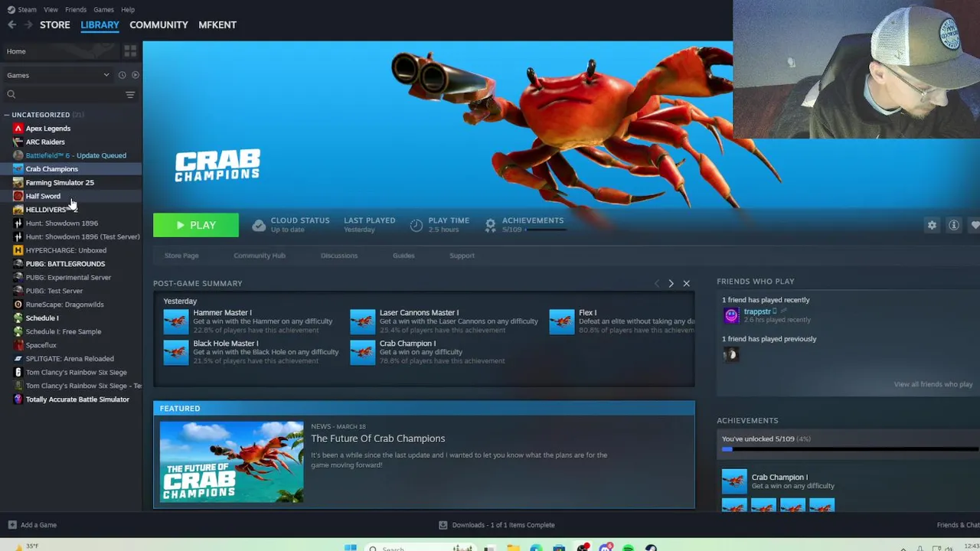Close the Post-Game Summary panel
Screen dimensions: 980x551
click(x=686, y=283)
